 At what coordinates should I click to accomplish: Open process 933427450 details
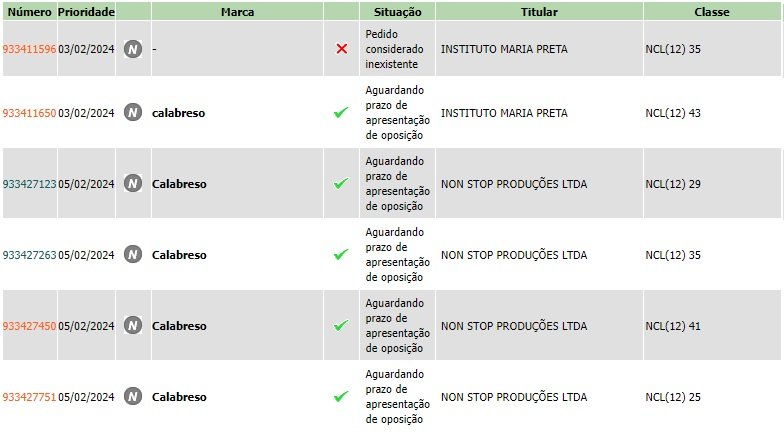click(30, 326)
